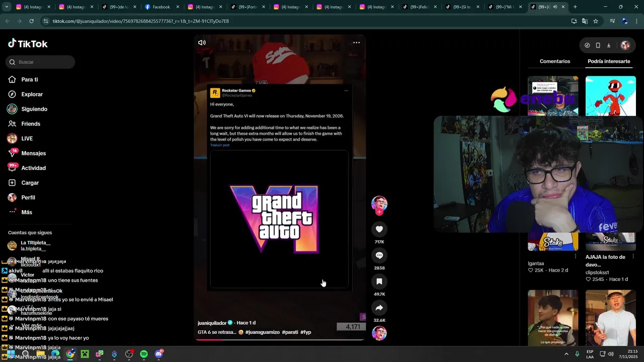Open the rotating sound disc avatar

[x=379, y=333]
